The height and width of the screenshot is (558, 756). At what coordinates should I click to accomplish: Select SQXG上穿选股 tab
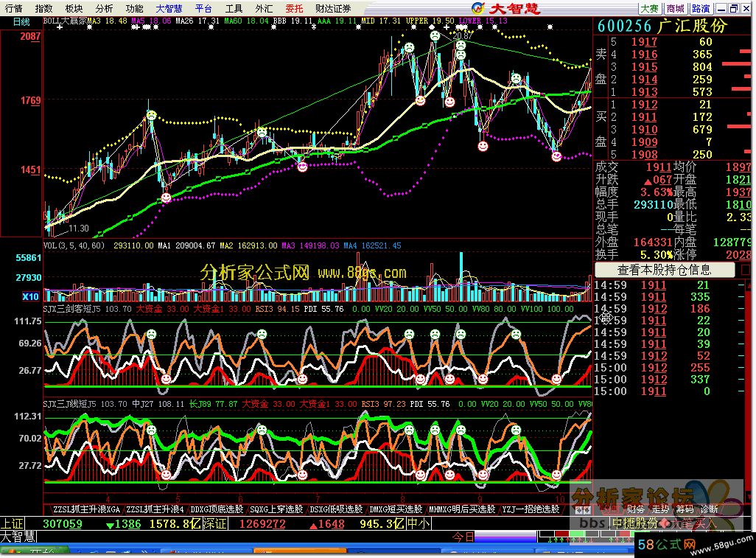click(276, 509)
